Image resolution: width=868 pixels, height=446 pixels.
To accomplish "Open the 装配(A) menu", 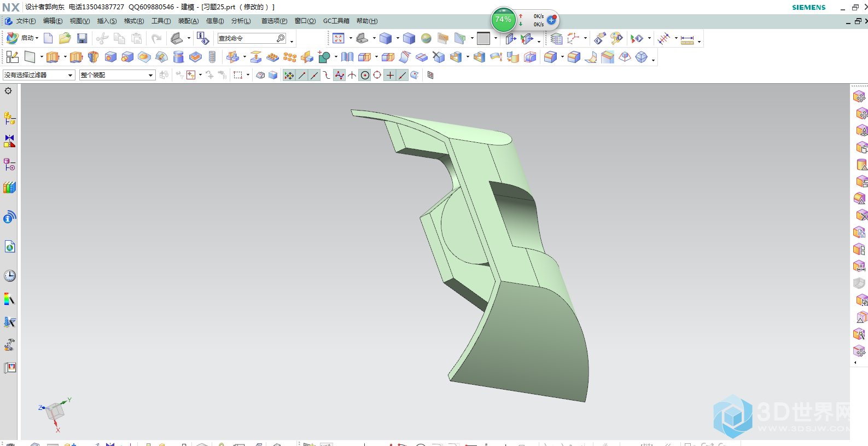I will click(188, 21).
